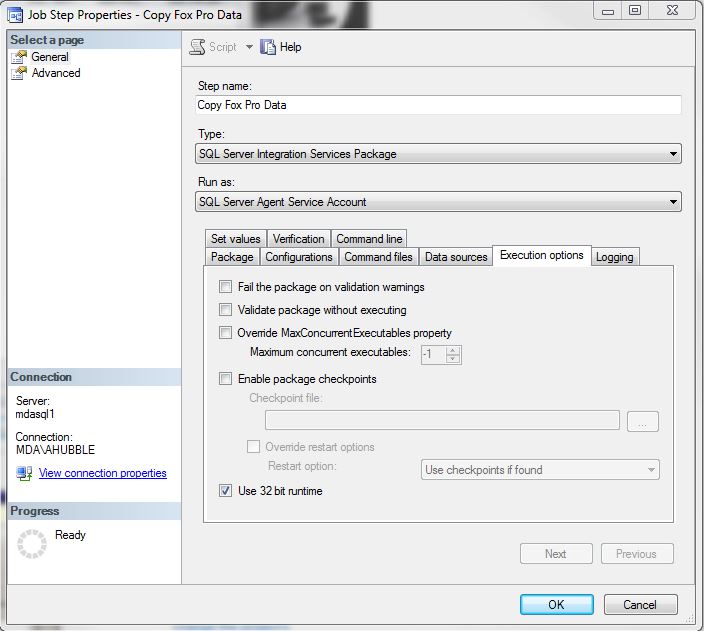This screenshot has height=631, width=704.
Task: Open the Script dropdown arrow
Action: click(x=249, y=47)
